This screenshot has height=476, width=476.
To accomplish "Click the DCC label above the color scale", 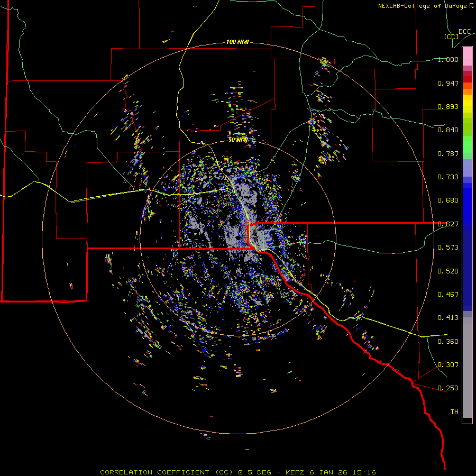I will click(x=465, y=32).
